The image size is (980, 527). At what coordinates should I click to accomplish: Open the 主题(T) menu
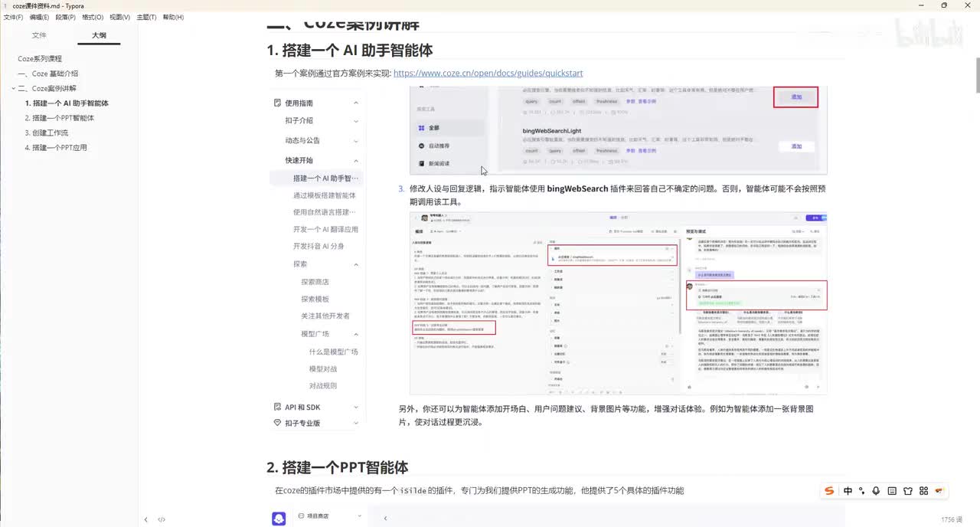tap(146, 17)
